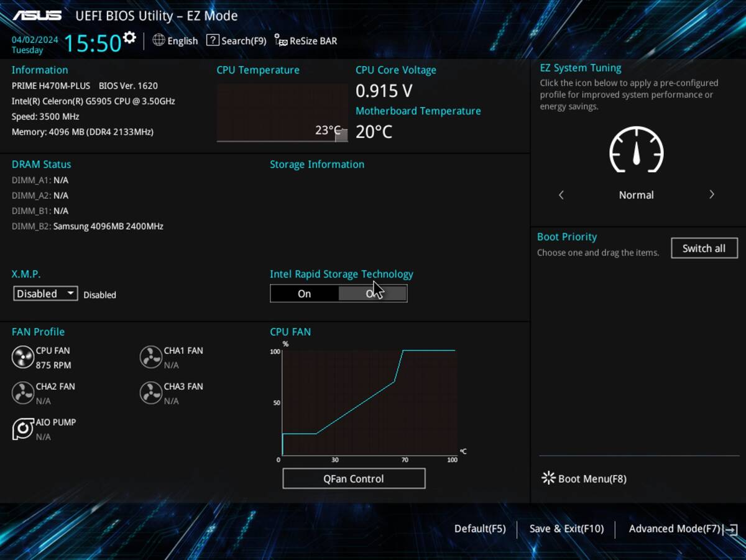Click the 20°C motherboard temperature value
The image size is (746, 560).
click(x=374, y=132)
